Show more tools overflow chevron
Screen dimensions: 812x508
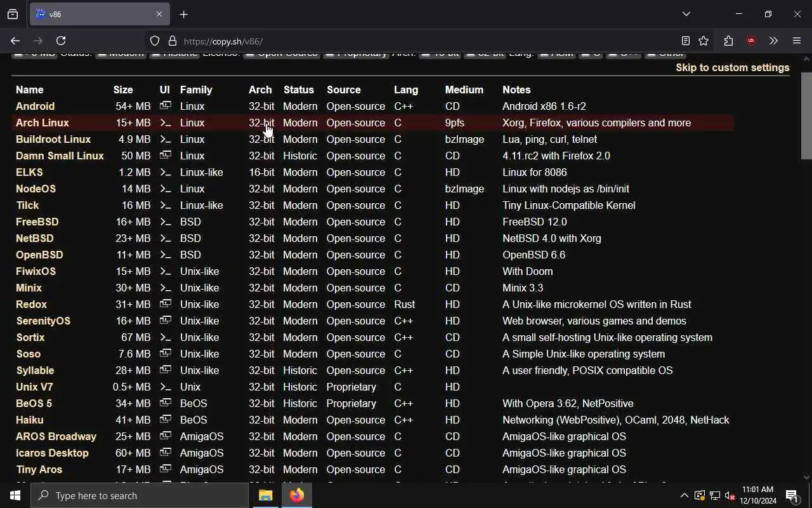click(773, 41)
